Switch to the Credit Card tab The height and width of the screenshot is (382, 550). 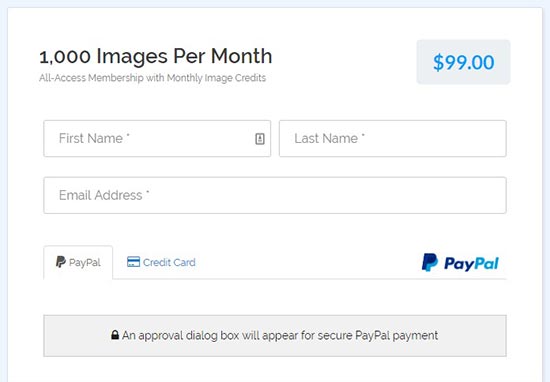tap(161, 262)
